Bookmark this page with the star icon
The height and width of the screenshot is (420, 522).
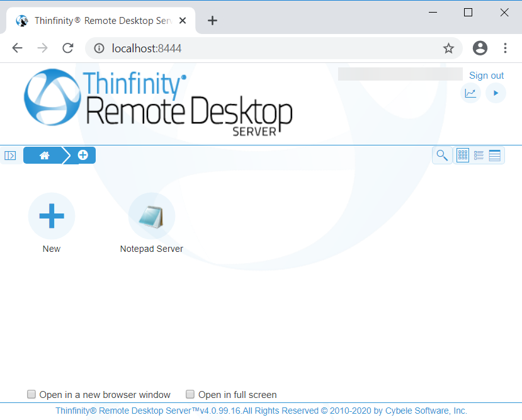(448, 48)
